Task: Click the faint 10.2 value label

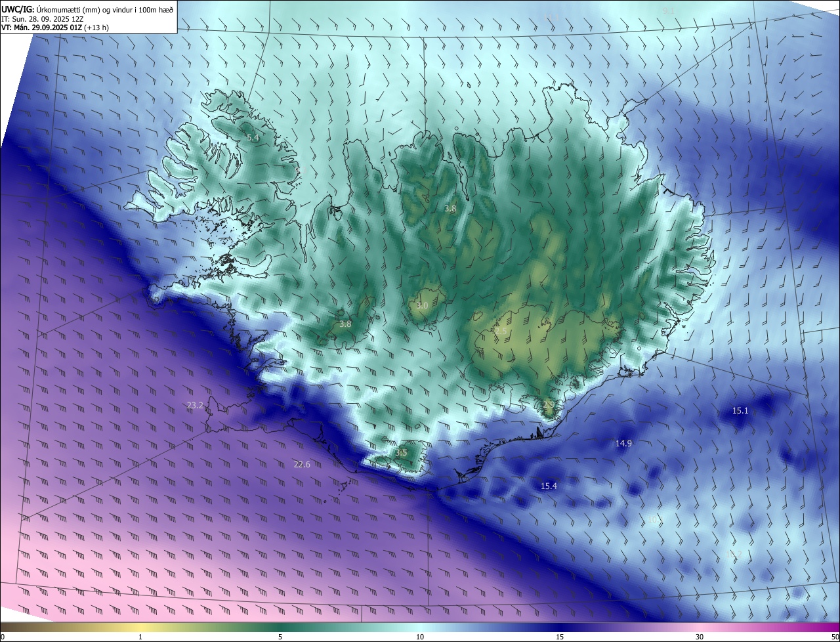Action: click(x=734, y=555)
